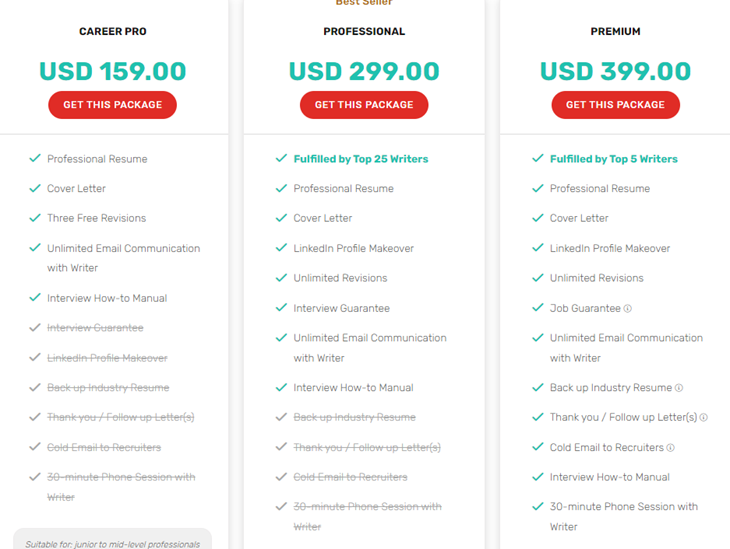Screen dimensions: 730x549
Task: Click grey checkmark beside struck-through Career Pro Interview Guarantee
Action: [35, 327]
